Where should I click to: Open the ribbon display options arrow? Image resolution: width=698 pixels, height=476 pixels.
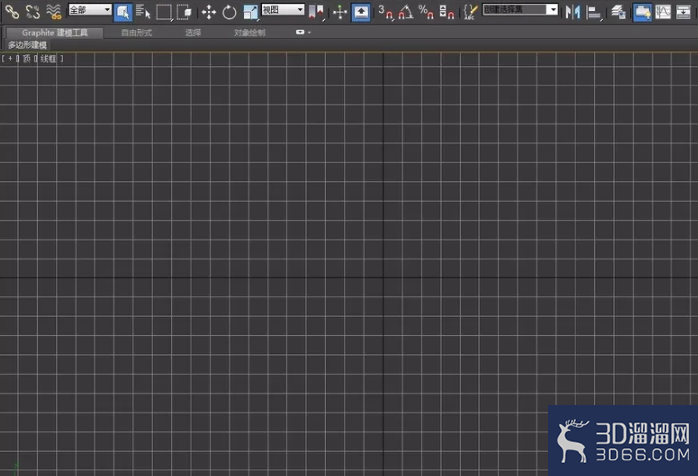(x=309, y=33)
